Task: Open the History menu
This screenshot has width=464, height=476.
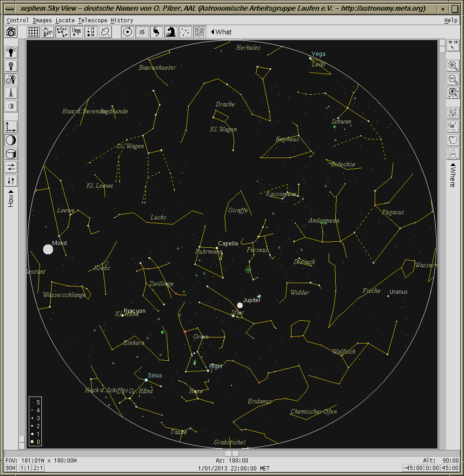Action: (x=122, y=20)
